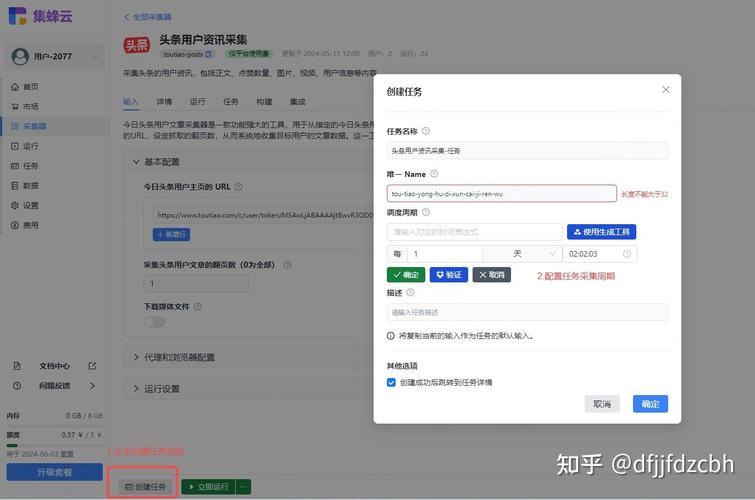The width and height of the screenshot is (755, 500).
Task: Click the schedule expression input field
Action: [474, 232]
